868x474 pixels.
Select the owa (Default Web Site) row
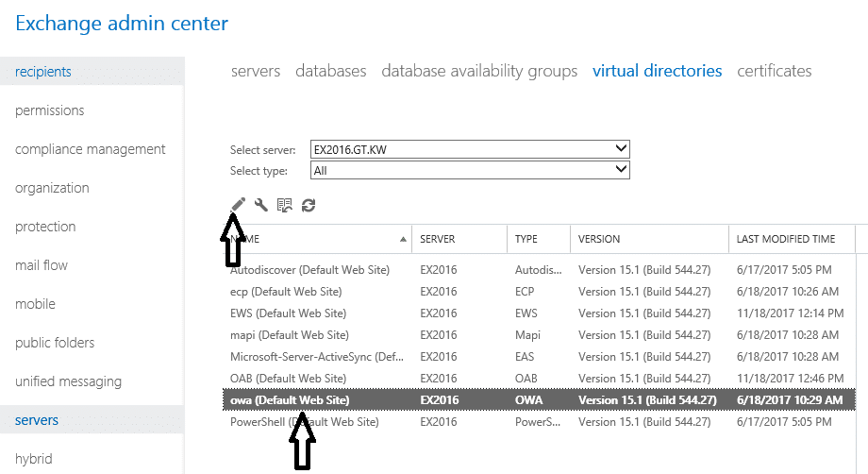pos(539,399)
